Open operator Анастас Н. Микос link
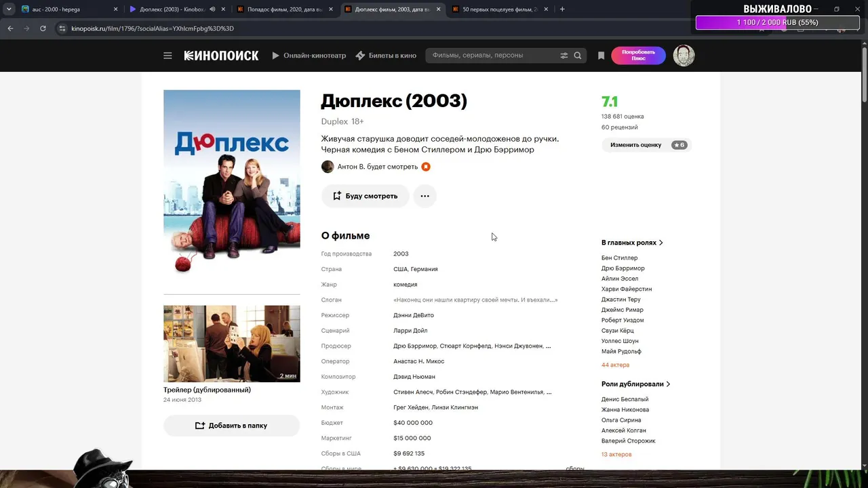 coord(419,362)
